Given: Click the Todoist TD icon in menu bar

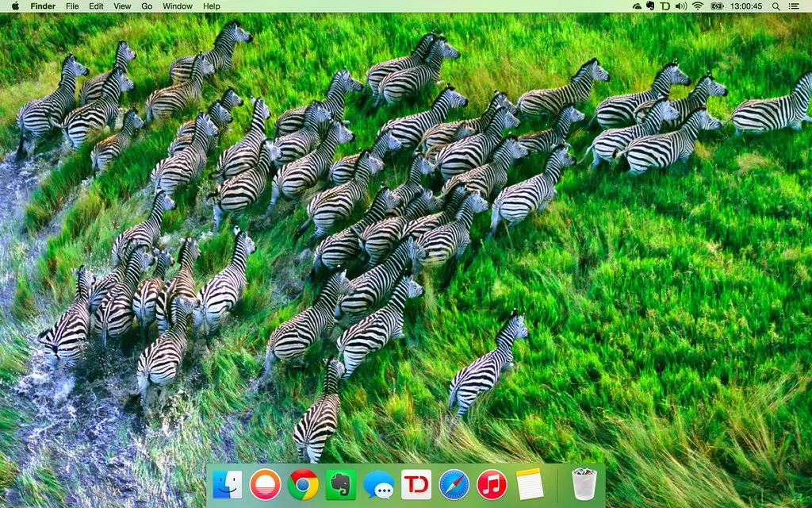Looking at the screenshot, I should 665,6.
